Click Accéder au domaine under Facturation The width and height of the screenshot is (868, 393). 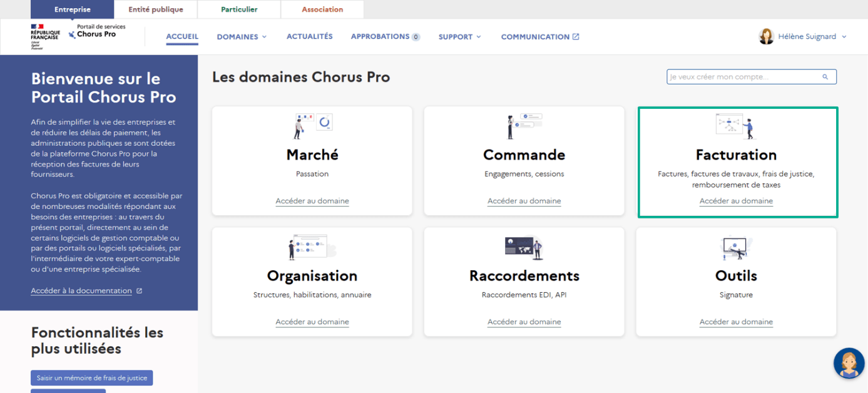736,201
